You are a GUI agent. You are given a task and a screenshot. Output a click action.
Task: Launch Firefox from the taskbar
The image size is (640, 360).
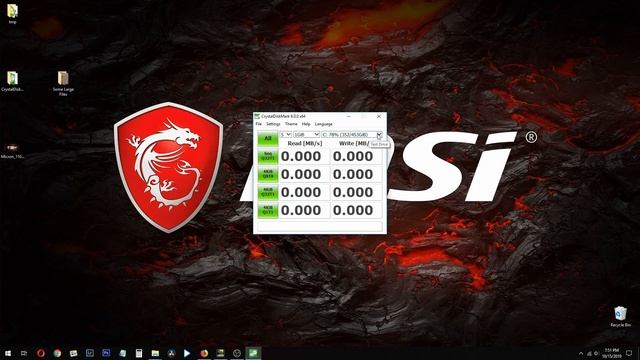(204, 353)
